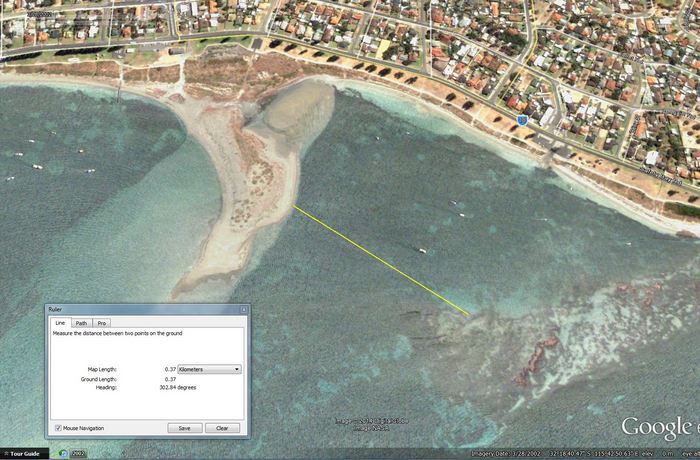Click the Imagery Date status text
This screenshot has width=700, height=460.
point(506,453)
